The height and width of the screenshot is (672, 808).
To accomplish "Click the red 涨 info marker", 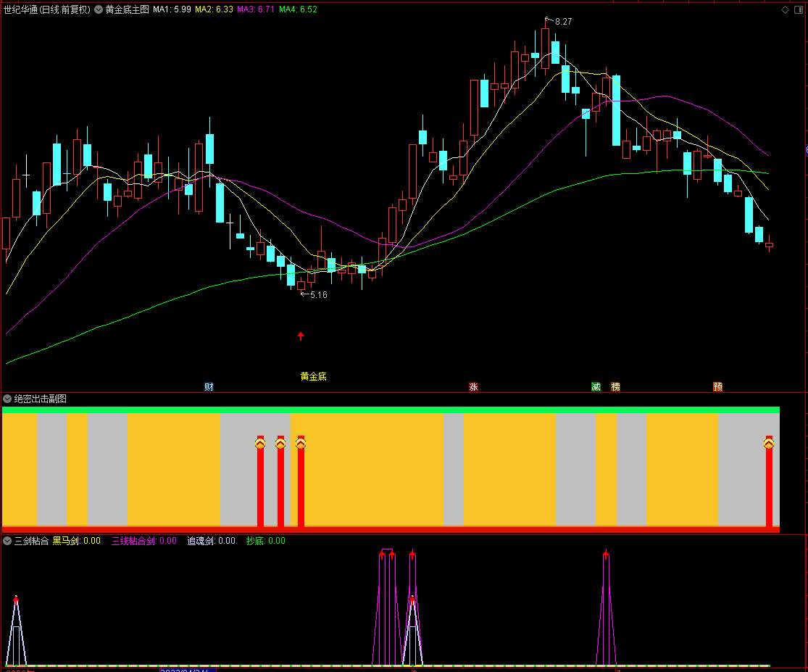I will coord(473,386).
